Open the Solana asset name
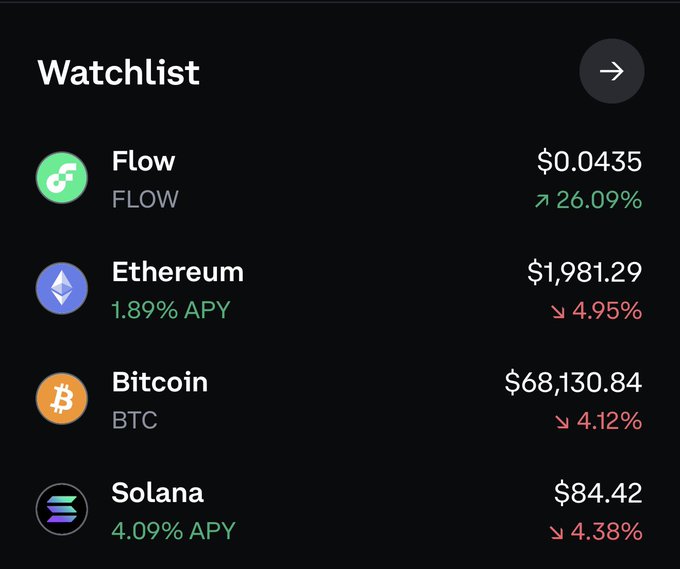Viewport: 680px width, 569px height. point(157,492)
